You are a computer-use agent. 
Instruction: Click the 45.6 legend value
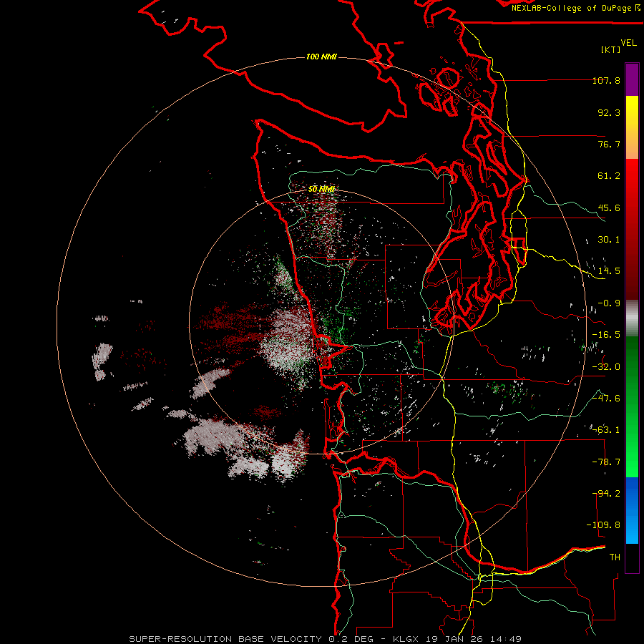coord(609,208)
